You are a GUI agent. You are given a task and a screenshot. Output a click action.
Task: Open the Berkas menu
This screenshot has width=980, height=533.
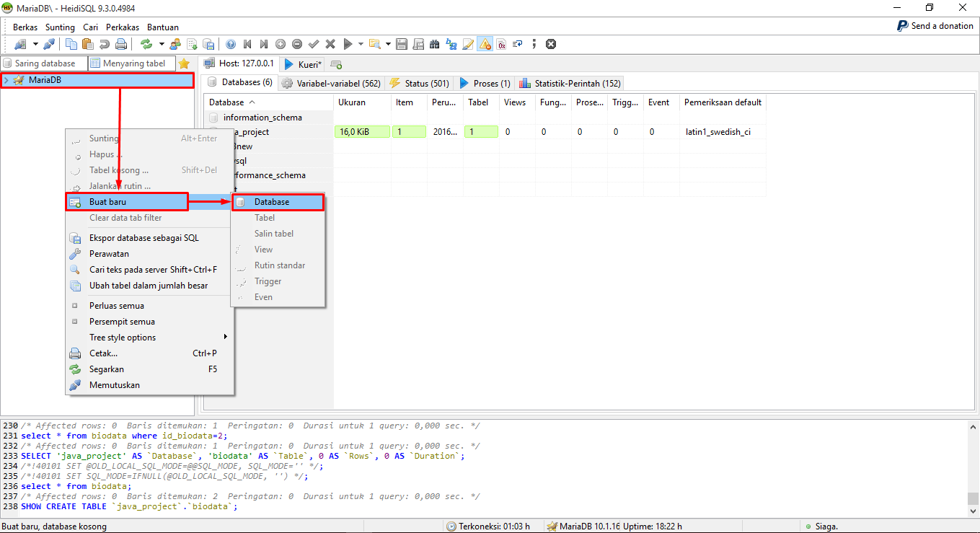click(x=25, y=27)
